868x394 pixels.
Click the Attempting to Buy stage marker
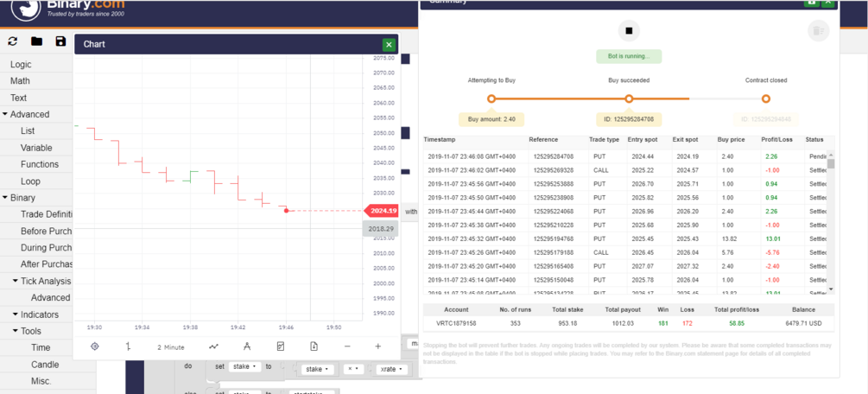point(491,98)
